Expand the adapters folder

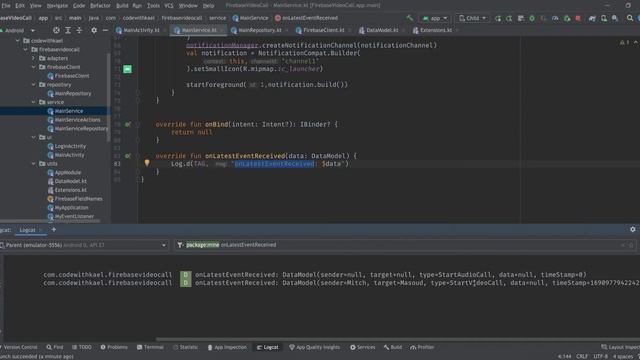pyautogui.click(x=33, y=58)
